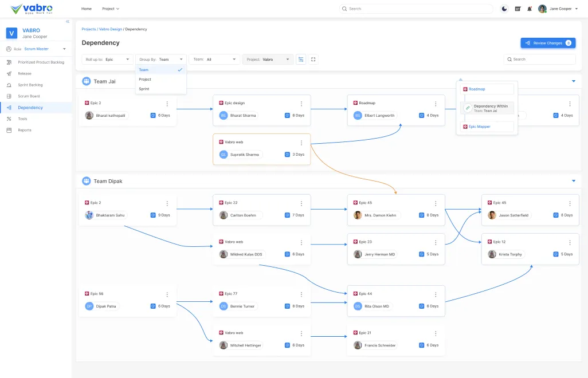588x378 pixels.
Task: Collapse the Team Jai section
Action: pyautogui.click(x=574, y=81)
